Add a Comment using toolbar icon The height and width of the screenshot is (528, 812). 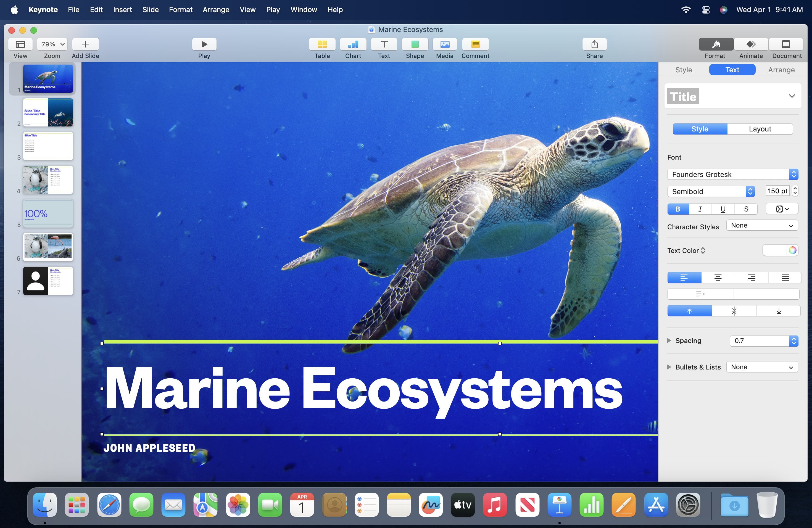[475, 44]
